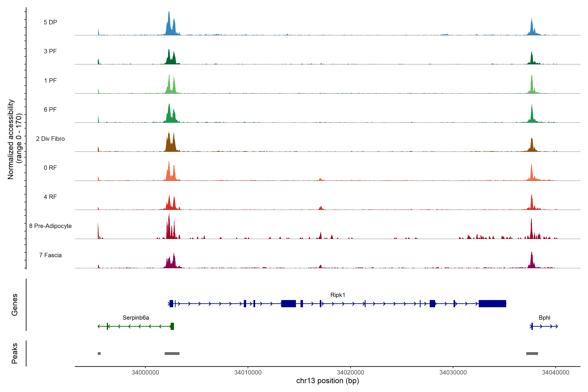Screen dimensions: 588x392
Task: Click the first Ripk1 exon near gene start
Action: [x=171, y=303]
